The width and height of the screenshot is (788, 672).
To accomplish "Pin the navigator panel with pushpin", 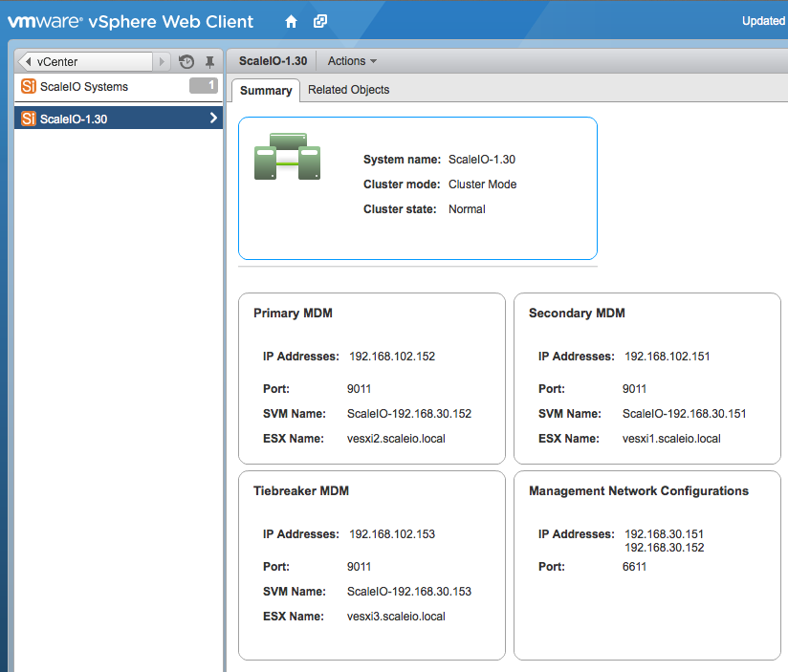I will (210, 62).
